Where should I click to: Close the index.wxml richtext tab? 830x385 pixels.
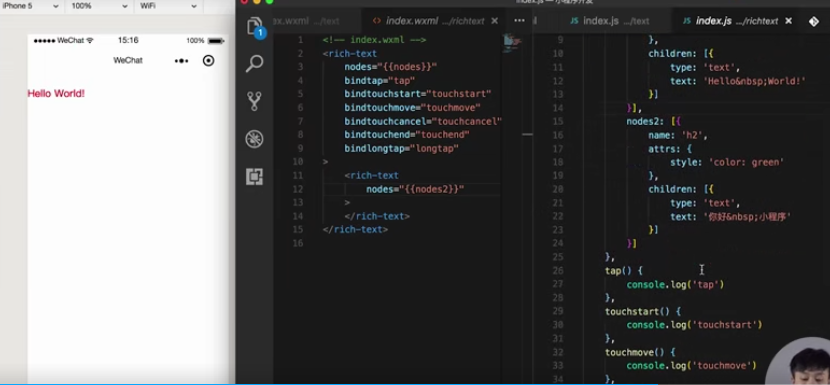click(x=494, y=21)
